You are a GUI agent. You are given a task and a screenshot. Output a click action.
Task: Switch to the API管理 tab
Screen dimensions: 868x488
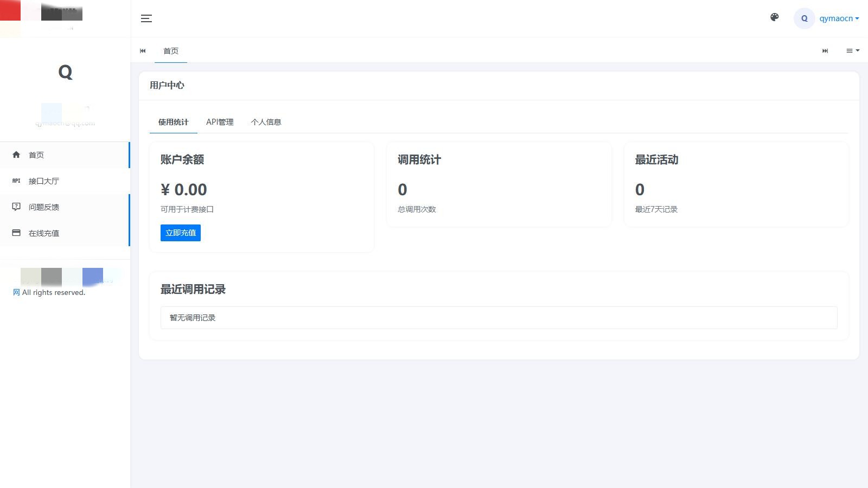coord(220,122)
